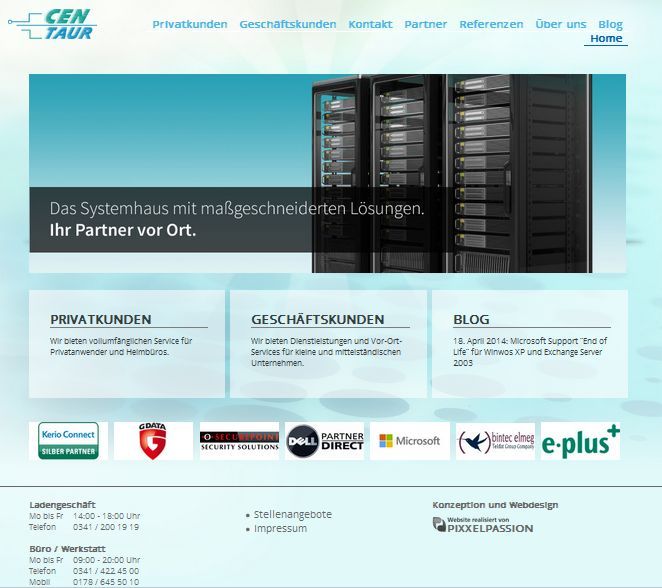Read the 18. April 2014 blog entry
The height and width of the screenshot is (588, 662).
click(530, 352)
